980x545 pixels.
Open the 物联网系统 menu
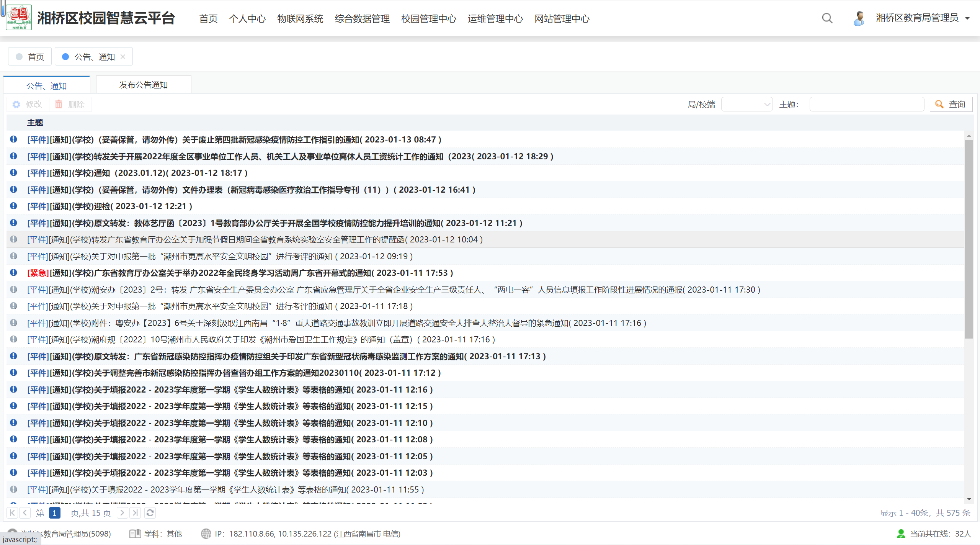[300, 18]
